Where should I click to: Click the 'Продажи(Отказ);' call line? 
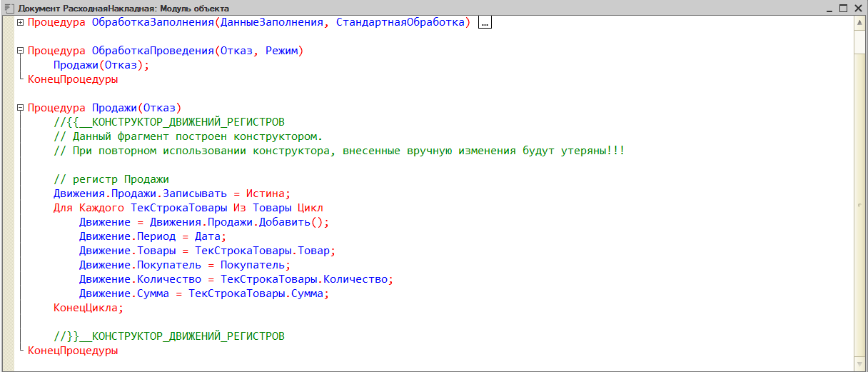(x=102, y=65)
